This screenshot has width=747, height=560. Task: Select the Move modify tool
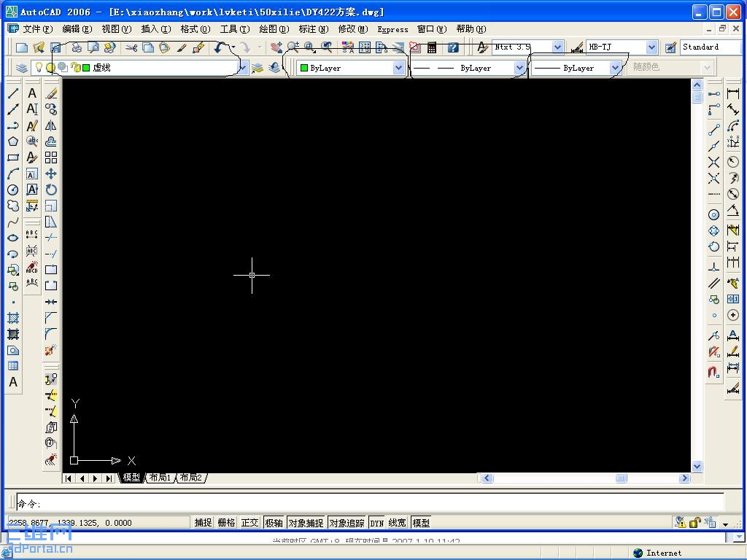click(51, 174)
